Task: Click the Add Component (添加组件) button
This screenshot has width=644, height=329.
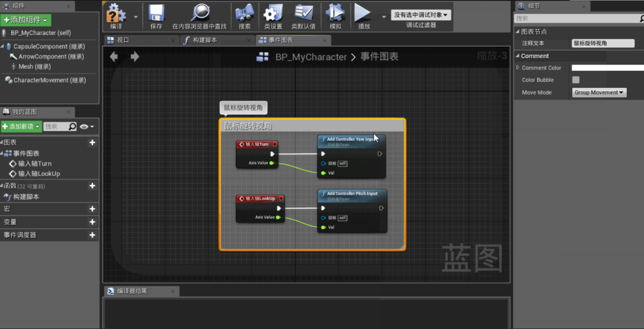Action: click(x=26, y=20)
